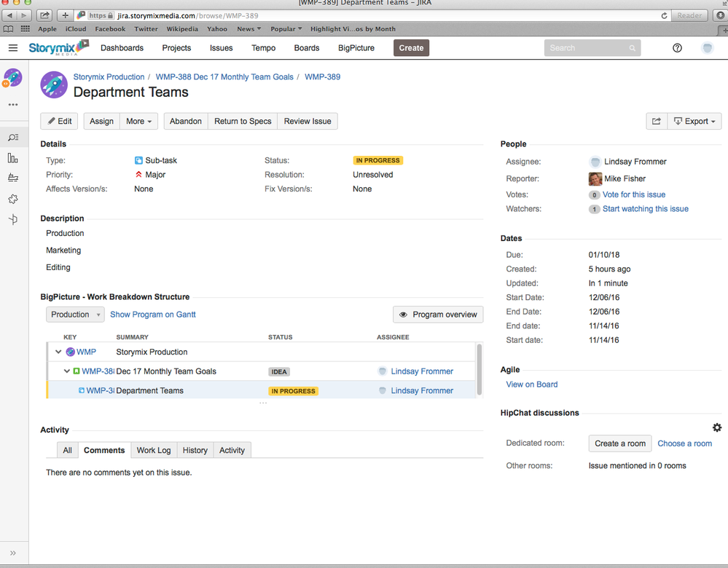The image size is (728, 568).
Task: Click the browser URL address field
Action: click(372, 16)
